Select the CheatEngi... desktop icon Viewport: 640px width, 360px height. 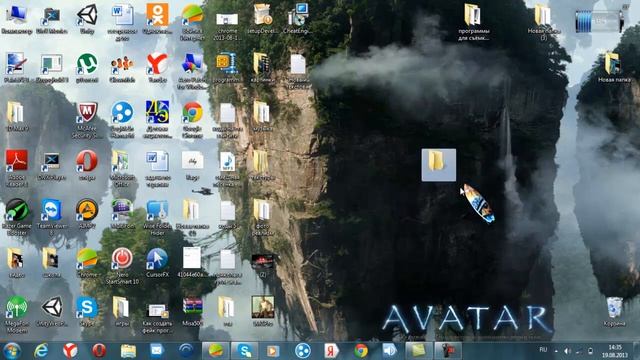click(298, 18)
